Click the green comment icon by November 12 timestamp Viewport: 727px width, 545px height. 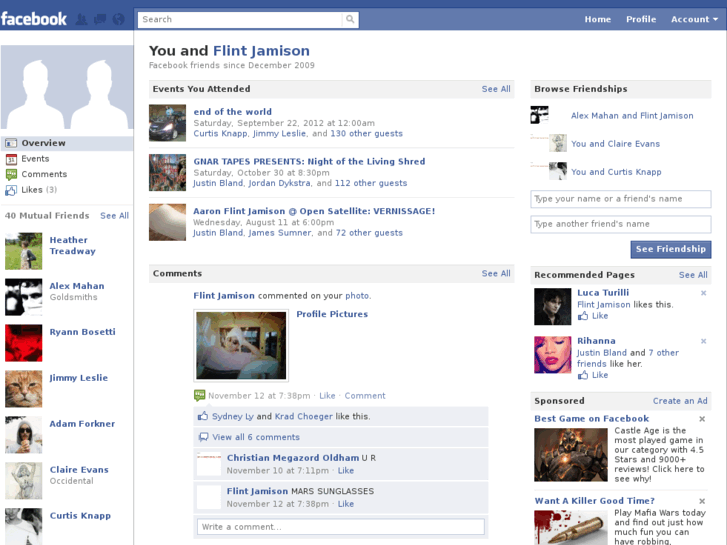tap(199, 395)
